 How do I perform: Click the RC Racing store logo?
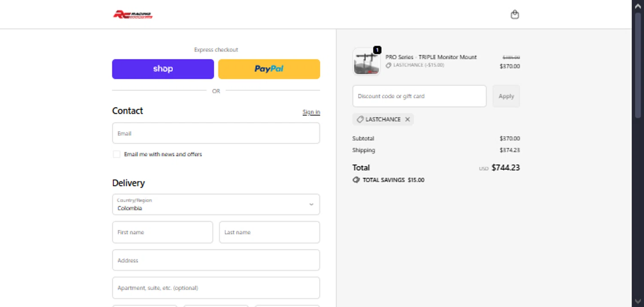pyautogui.click(x=133, y=15)
